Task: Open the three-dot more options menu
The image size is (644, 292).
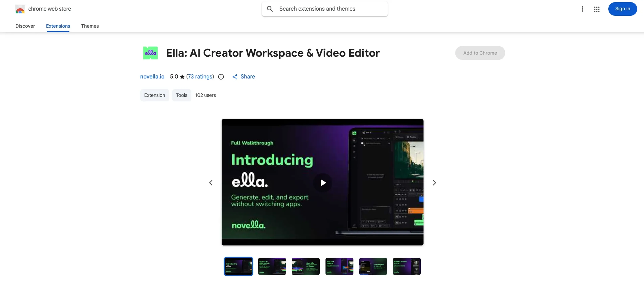Action: pos(582,9)
